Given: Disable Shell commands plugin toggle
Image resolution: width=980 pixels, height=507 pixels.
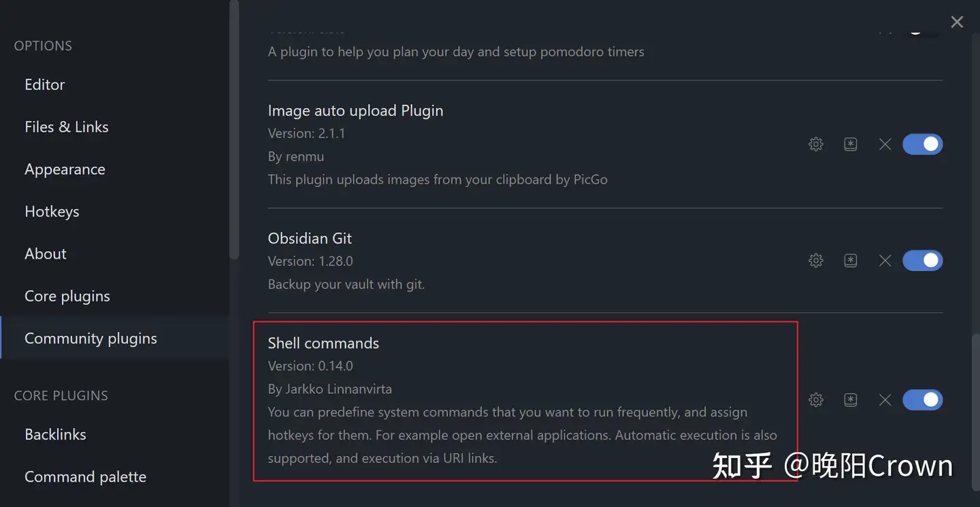Looking at the screenshot, I should pos(923,400).
